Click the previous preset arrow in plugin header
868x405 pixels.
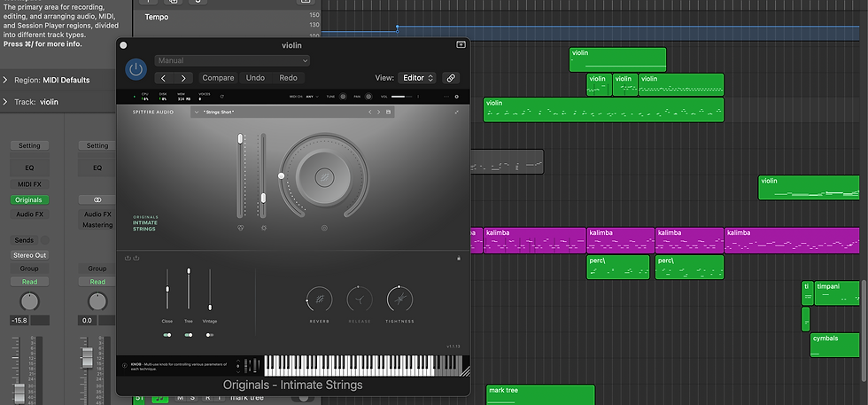pyautogui.click(x=164, y=78)
